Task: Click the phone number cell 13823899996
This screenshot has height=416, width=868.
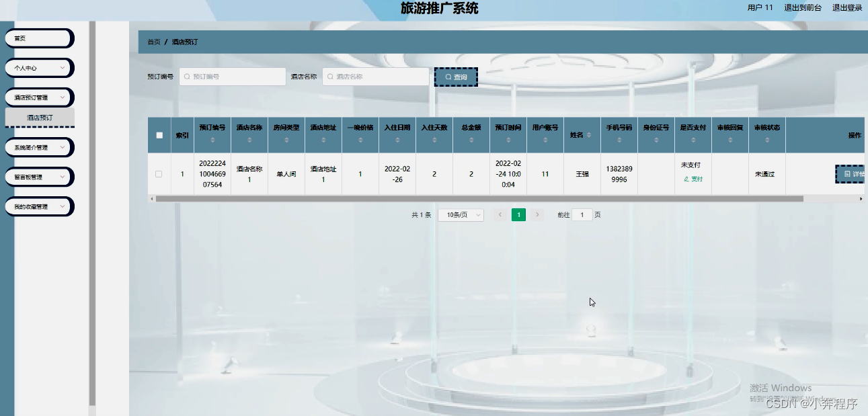Action: click(x=619, y=174)
